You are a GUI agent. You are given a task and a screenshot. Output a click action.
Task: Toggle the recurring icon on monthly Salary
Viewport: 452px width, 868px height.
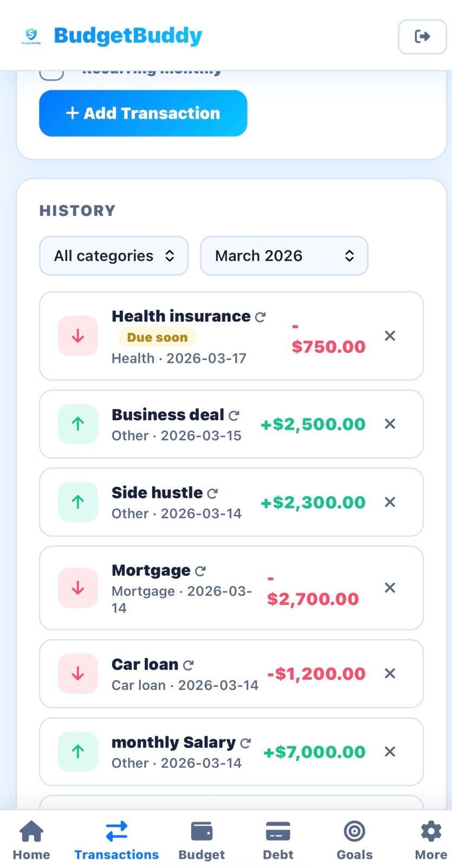(247, 743)
